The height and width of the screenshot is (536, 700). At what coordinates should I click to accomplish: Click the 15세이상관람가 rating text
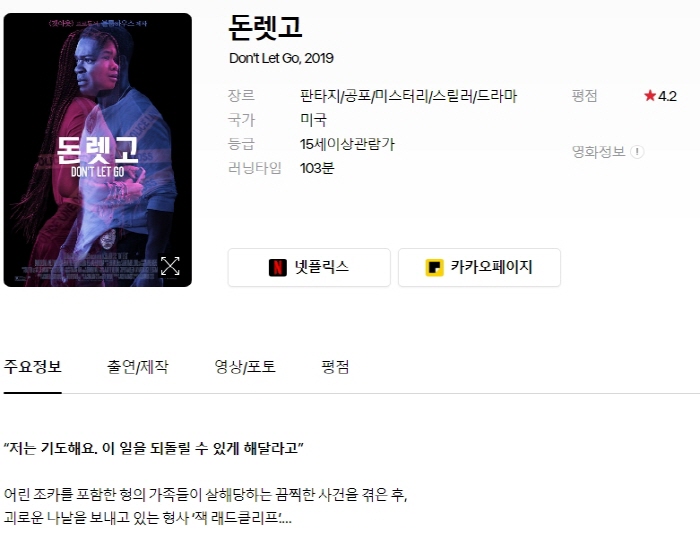pos(347,144)
